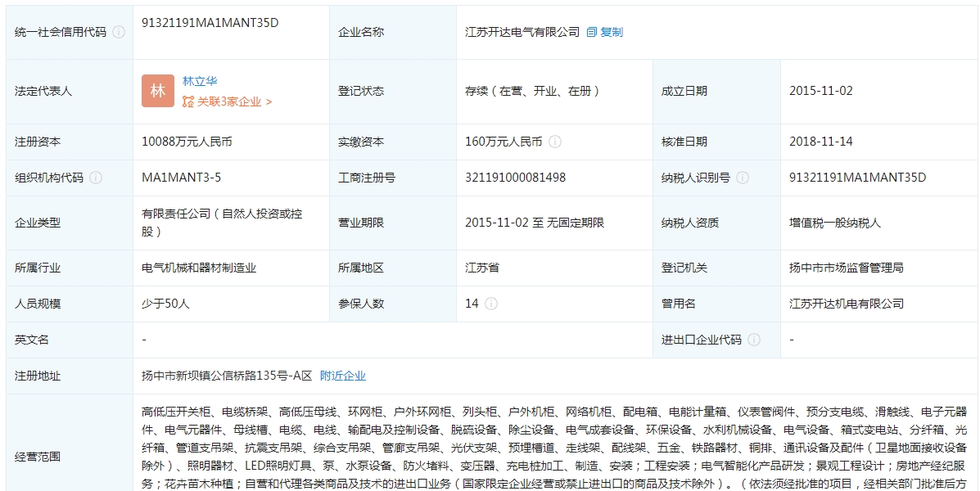Click info icon next to 参保人数 value 14
This screenshot has width=980, height=491.
pyautogui.click(x=491, y=304)
